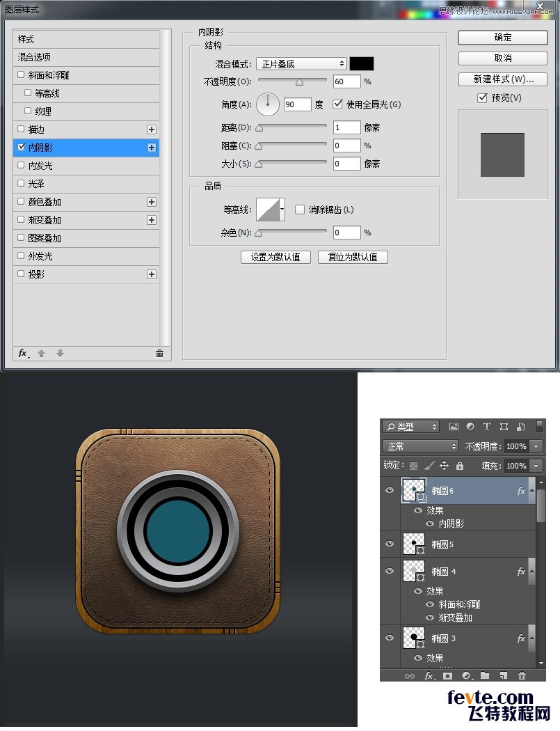The image size is (560, 731).
Task: Collapse effects of layer 椭圆 6
Action: tap(531, 491)
